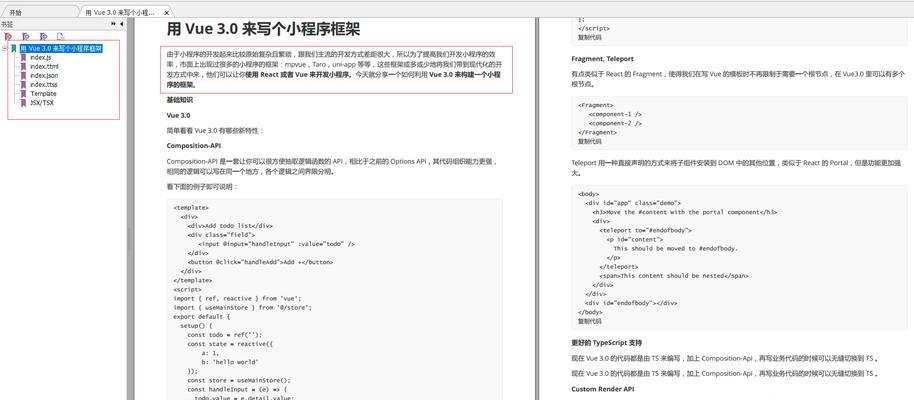Click the Custom Render API heading
Viewport: 914px width, 400px height.
pyautogui.click(x=602, y=389)
